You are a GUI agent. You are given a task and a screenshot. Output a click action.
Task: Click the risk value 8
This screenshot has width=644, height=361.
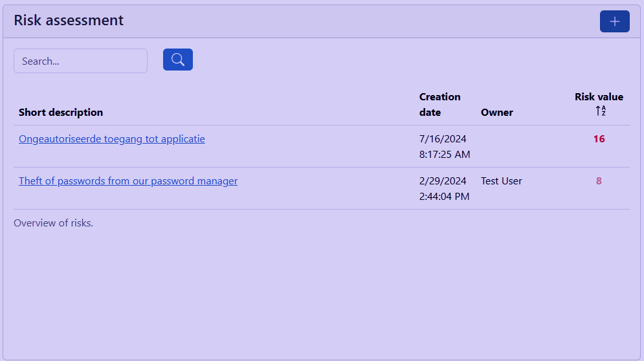(599, 181)
